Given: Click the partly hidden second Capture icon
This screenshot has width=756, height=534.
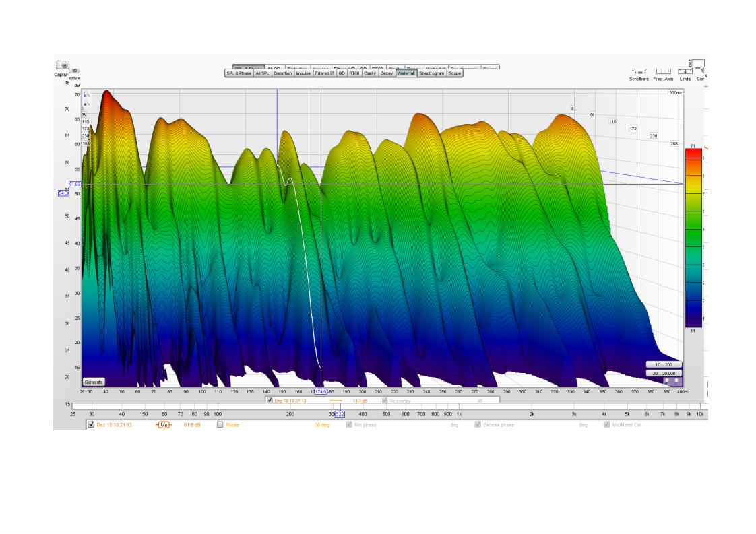Looking at the screenshot, I should (x=75, y=71).
